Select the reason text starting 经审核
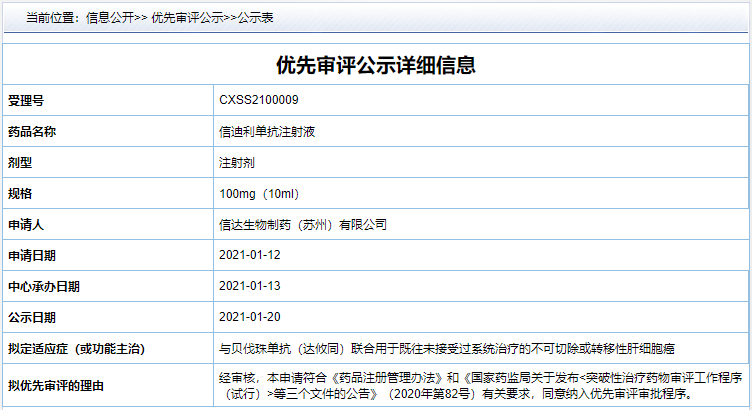752x410 pixels. pos(481,386)
